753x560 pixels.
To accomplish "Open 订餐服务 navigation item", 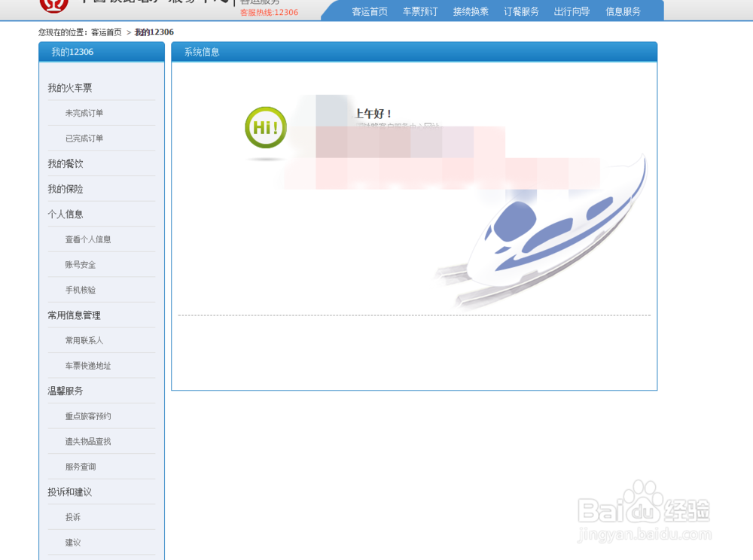I will pyautogui.click(x=521, y=11).
